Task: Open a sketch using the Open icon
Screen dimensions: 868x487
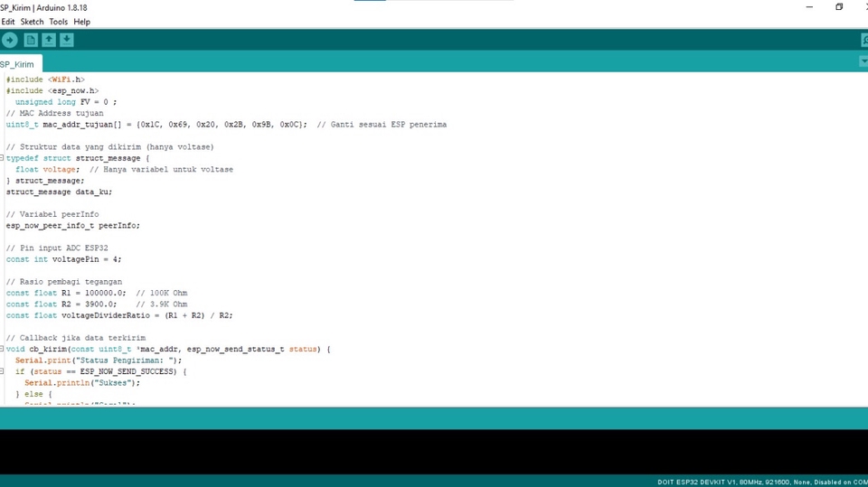Action: coord(49,40)
